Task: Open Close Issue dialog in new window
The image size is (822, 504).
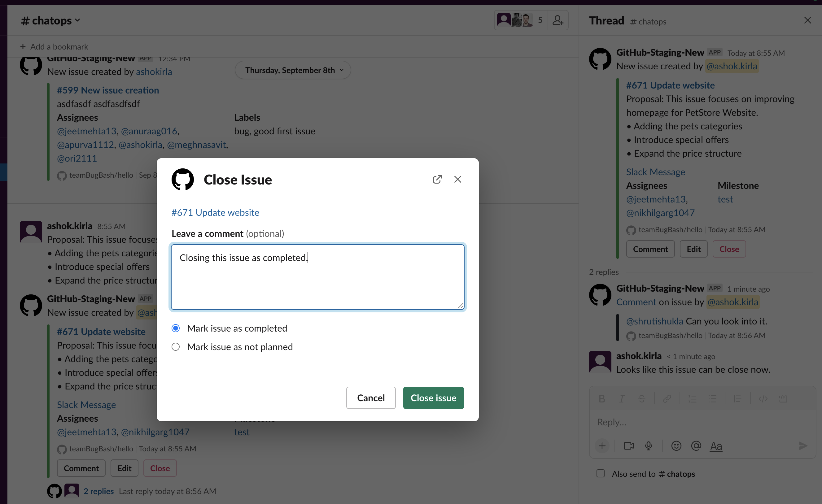Action: (x=437, y=180)
